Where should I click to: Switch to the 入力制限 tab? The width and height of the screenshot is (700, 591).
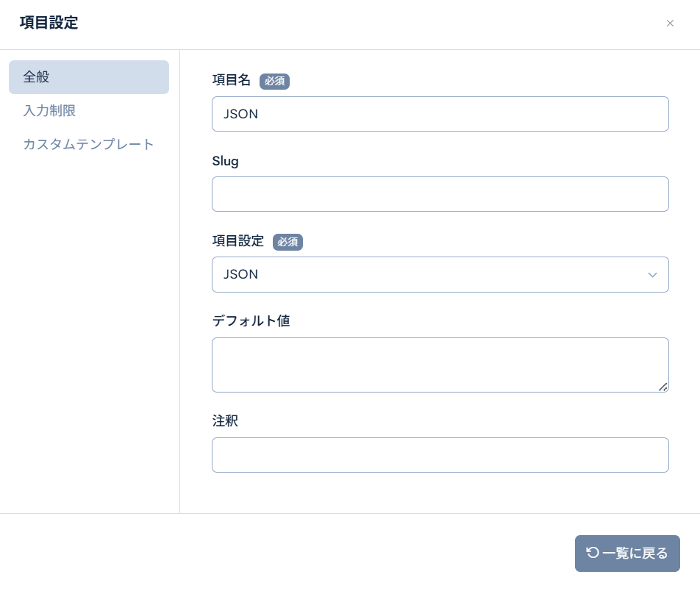[x=49, y=111]
